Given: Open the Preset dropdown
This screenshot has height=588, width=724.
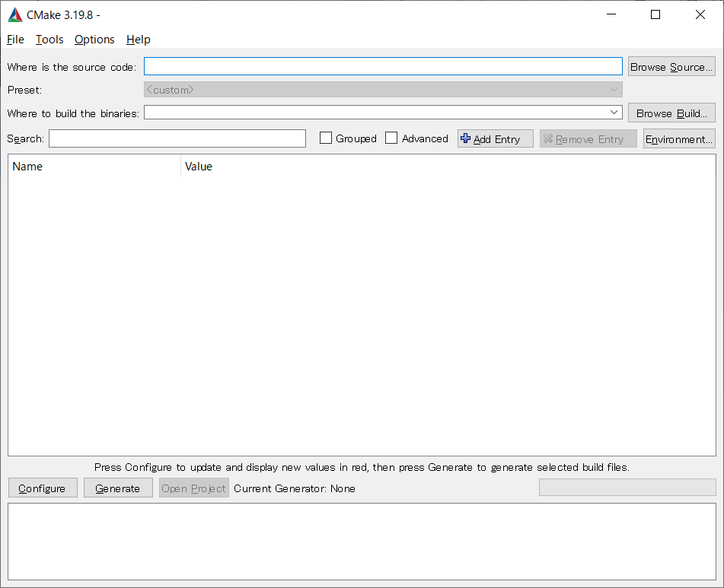Looking at the screenshot, I should [x=383, y=90].
